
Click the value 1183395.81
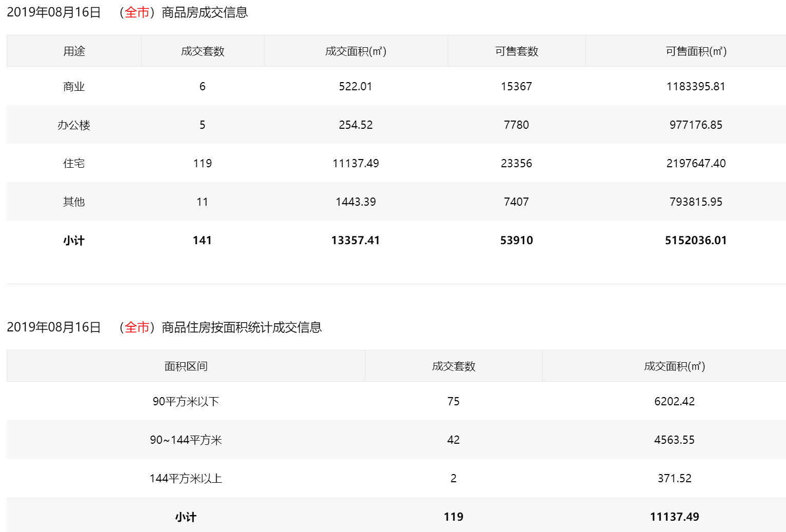click(696, 86)
